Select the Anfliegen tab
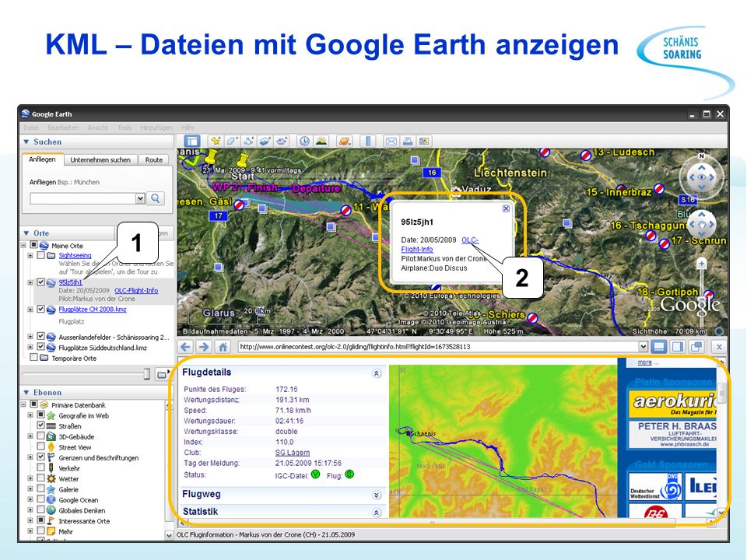The width and height of the screenshot is (747, 560). (x=42, y=159)
